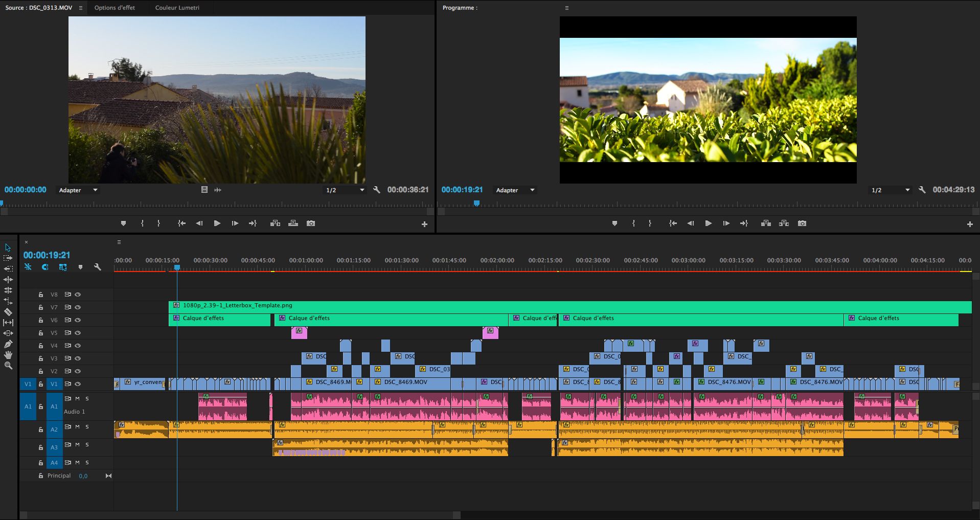Open Source monitor Adapter zoom dropdown

(78, 190)
